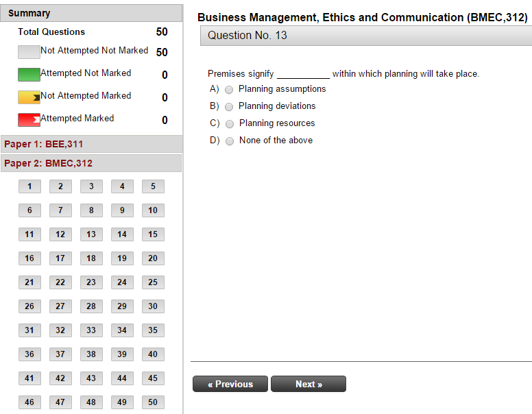This screenshot has height=414, width=532.
Task: Select the Planning resources radio option
Action: [229, 123]
